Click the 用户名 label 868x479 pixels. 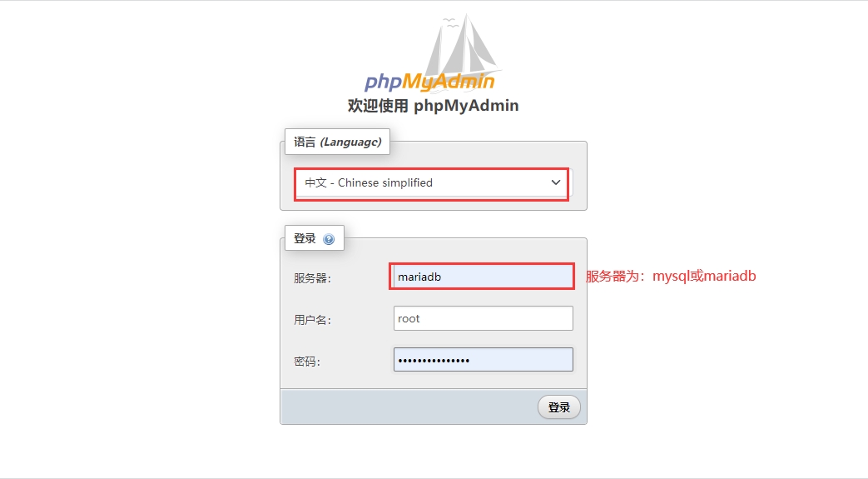click(x=312, y=320)
